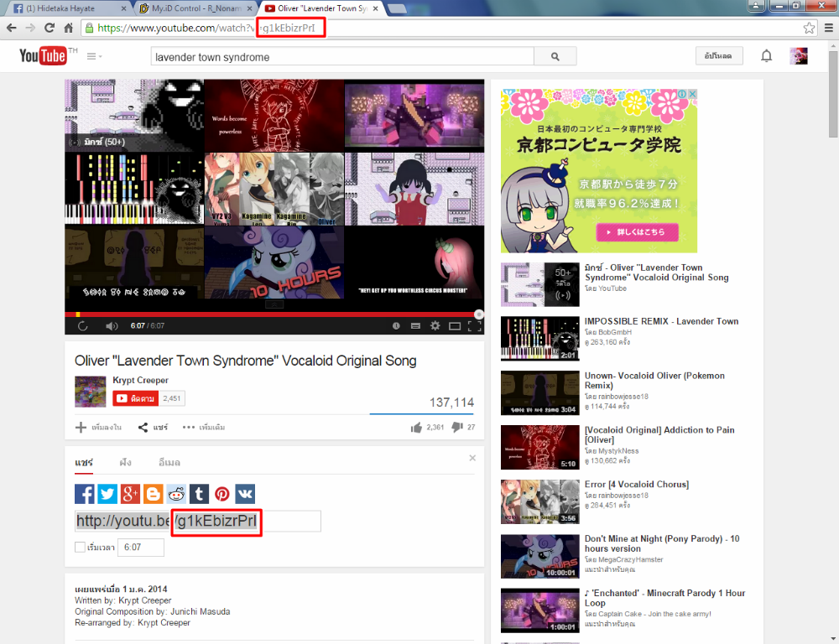839x644 pixels.
Task: Subscribe to Krypt Creeper channel
Action: coord(135,398)
